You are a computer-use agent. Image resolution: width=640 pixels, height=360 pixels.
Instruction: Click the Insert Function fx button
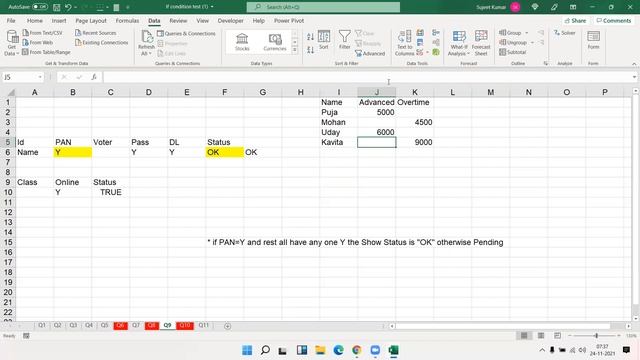click(x=93, y=77)
